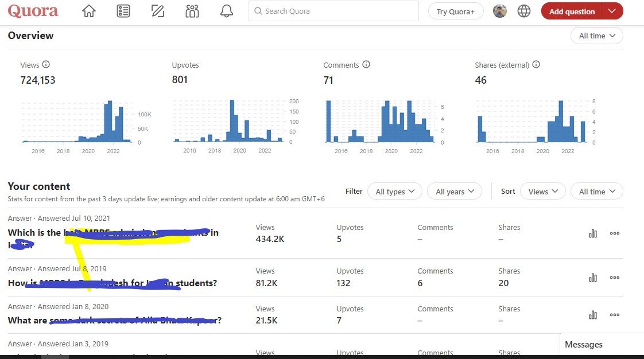Open the Messages panel
The height and width of the screenshot is (359, 644).
[584, 345]
